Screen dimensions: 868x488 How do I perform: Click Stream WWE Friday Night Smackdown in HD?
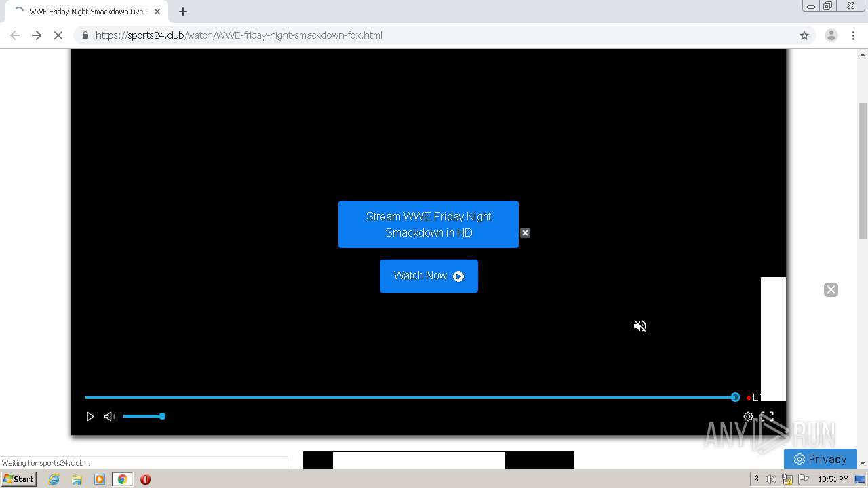pyautogui.click(x=429, y=224)
